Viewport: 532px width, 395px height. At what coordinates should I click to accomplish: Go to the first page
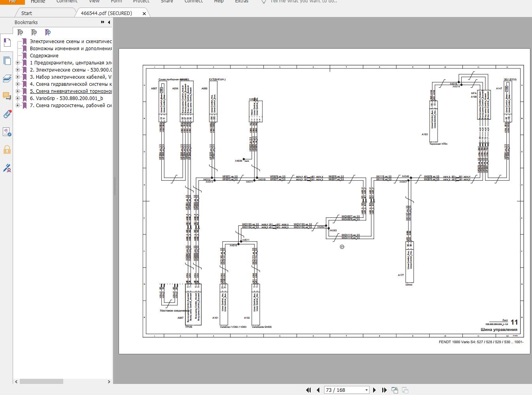(308, 390)
